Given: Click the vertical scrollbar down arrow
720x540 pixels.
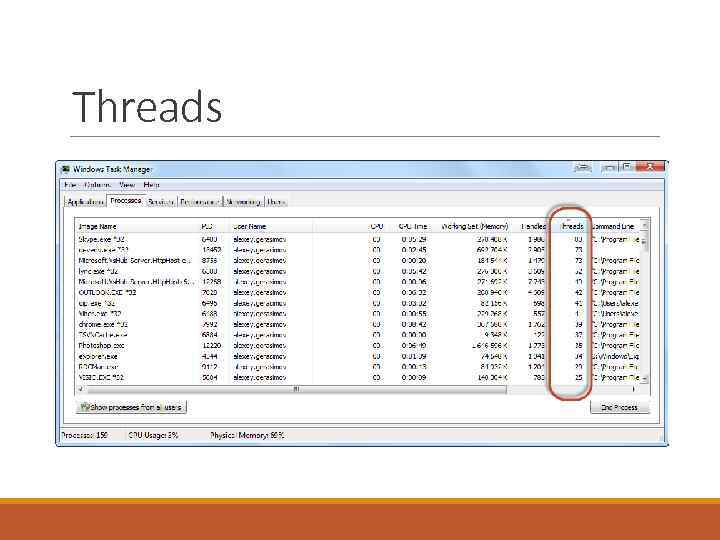Looking at the screenshot, I should point(644,378).
